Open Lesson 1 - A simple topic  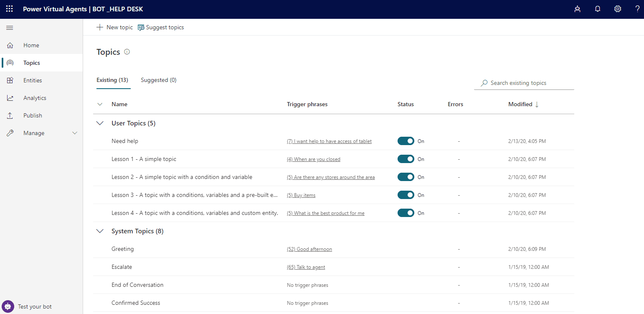[x=144, y=159]
